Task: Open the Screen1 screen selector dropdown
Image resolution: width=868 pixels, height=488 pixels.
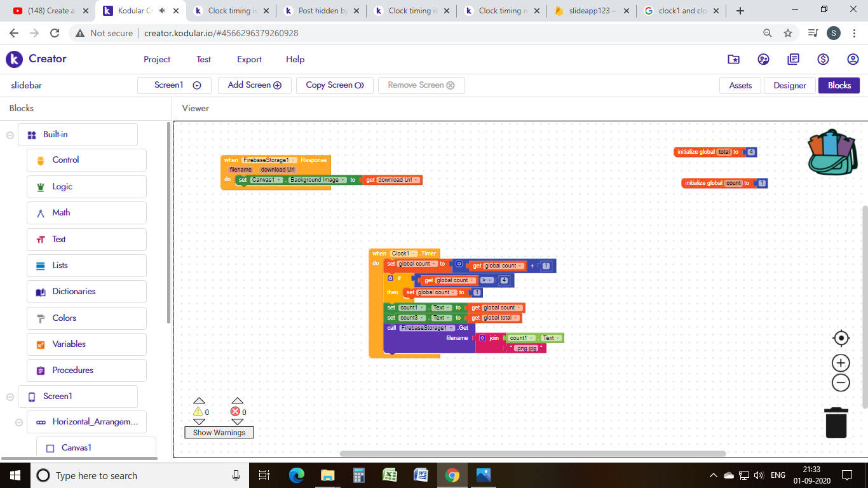Action: (177, 85)
